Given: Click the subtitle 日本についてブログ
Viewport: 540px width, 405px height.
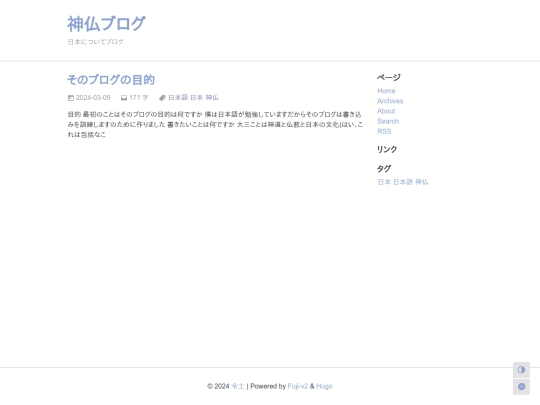Looking at the screenshot, I should (95, 42).
